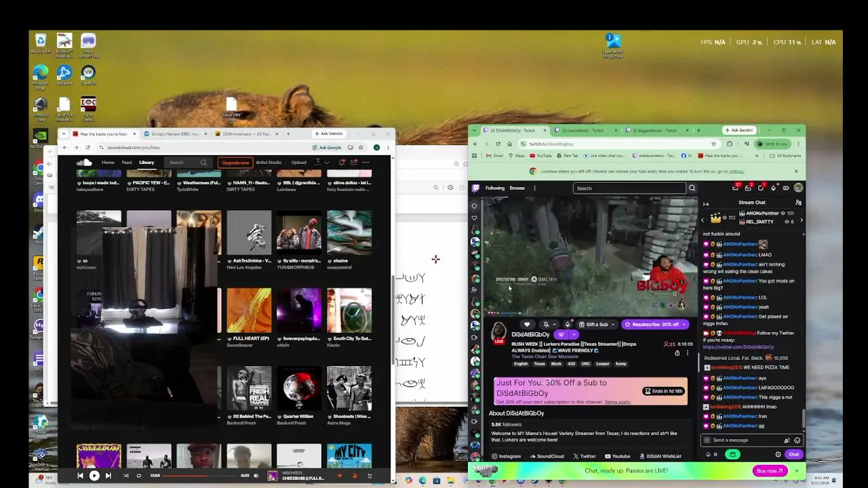The image size is (868, 488).
Task: Open the AshTreJinkins album artwork
Action: click(x=249, y=232)
